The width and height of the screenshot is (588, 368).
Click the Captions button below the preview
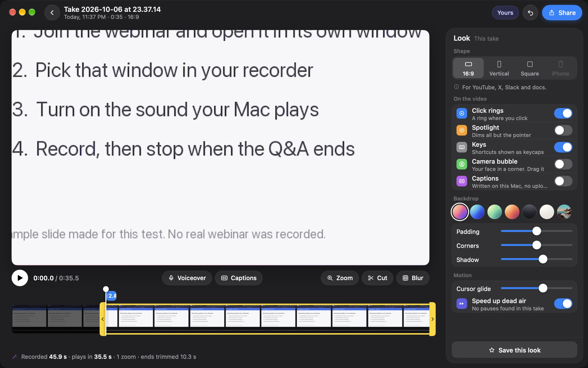[239, 278]
